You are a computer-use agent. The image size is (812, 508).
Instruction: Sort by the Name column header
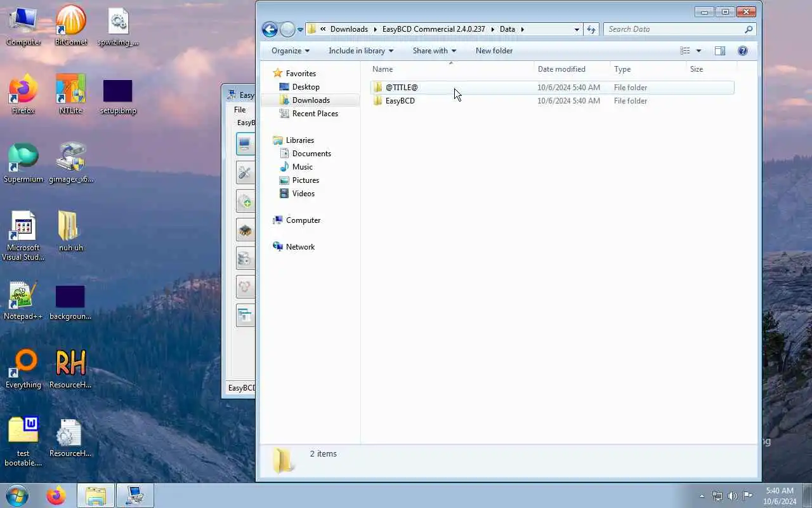point(451,69)
